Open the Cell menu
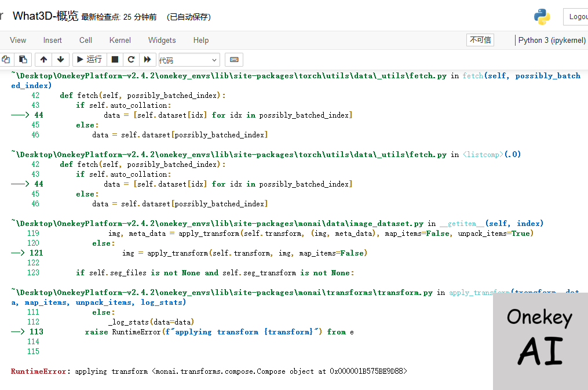This screenshot has width=588, height=390. pos(86,40)
